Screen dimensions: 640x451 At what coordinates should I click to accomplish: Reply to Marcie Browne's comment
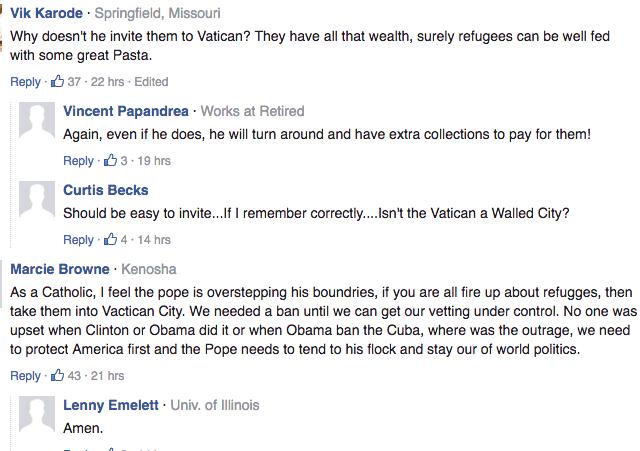point(25,375)
